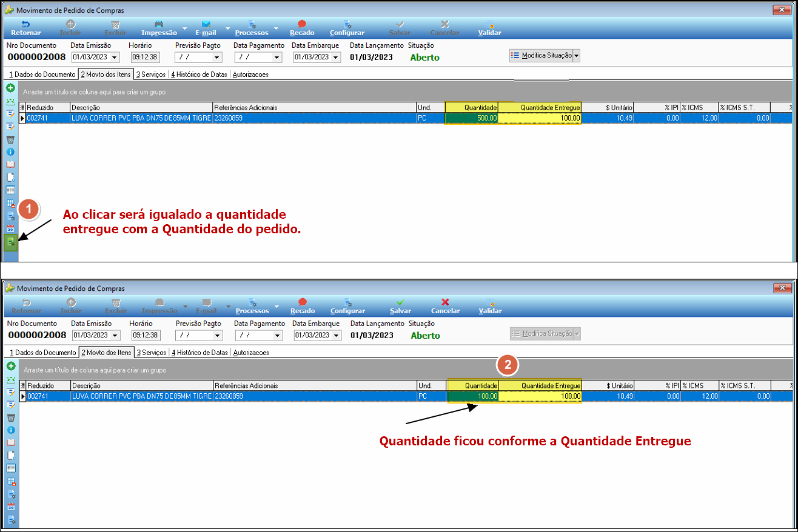Click the Reduzido column header in the upper window

[x=48, y=107]
